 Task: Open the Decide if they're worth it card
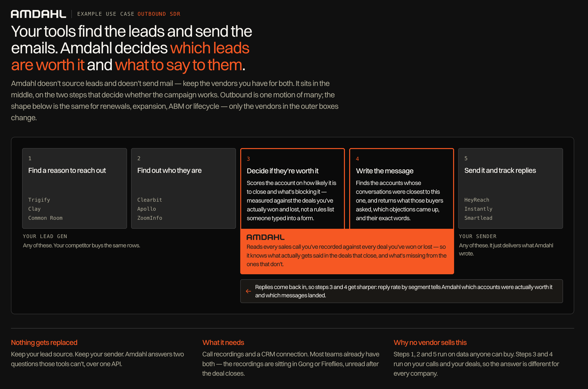pos(293,189)
